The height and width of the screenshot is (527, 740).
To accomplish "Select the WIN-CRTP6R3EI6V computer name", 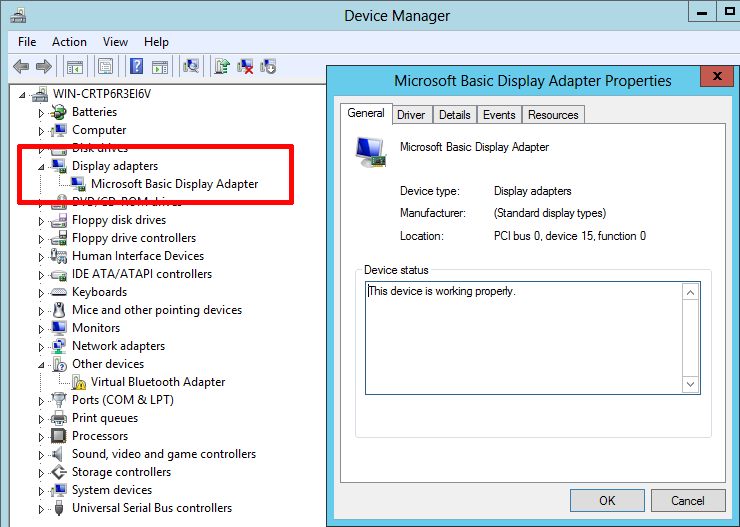I will 102,94.
